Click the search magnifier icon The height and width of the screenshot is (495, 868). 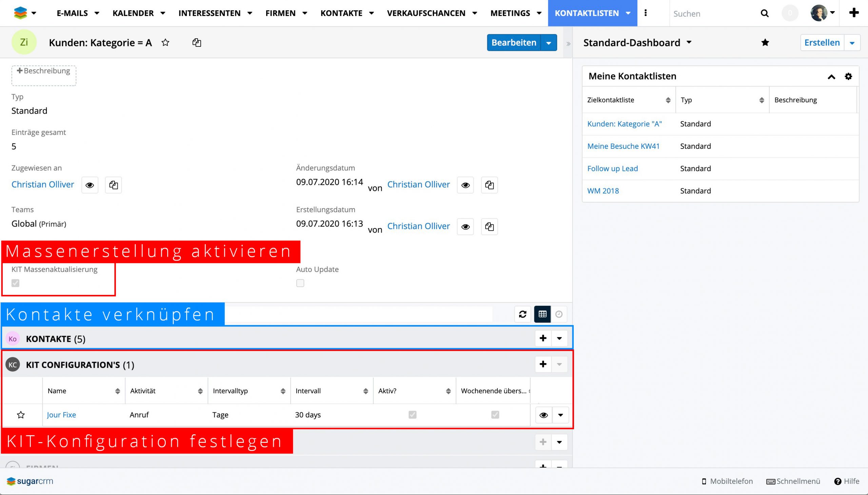point(764,13)
